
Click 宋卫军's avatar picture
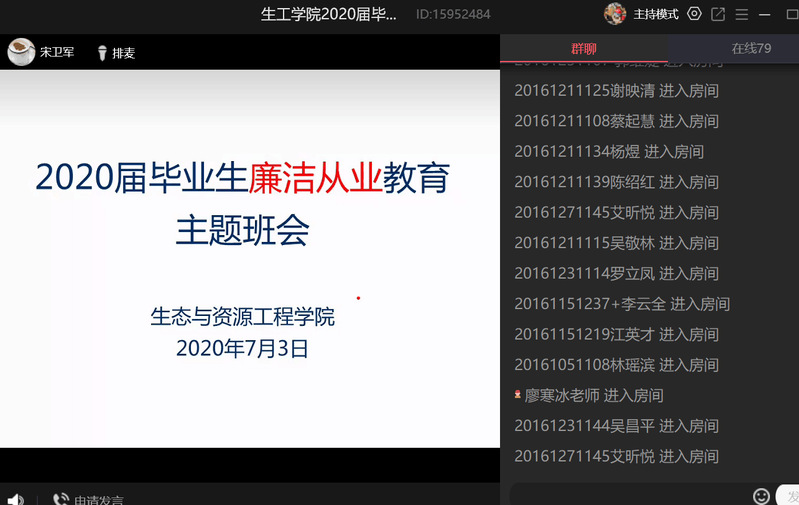pyautogui.click(x=21, y=52)
